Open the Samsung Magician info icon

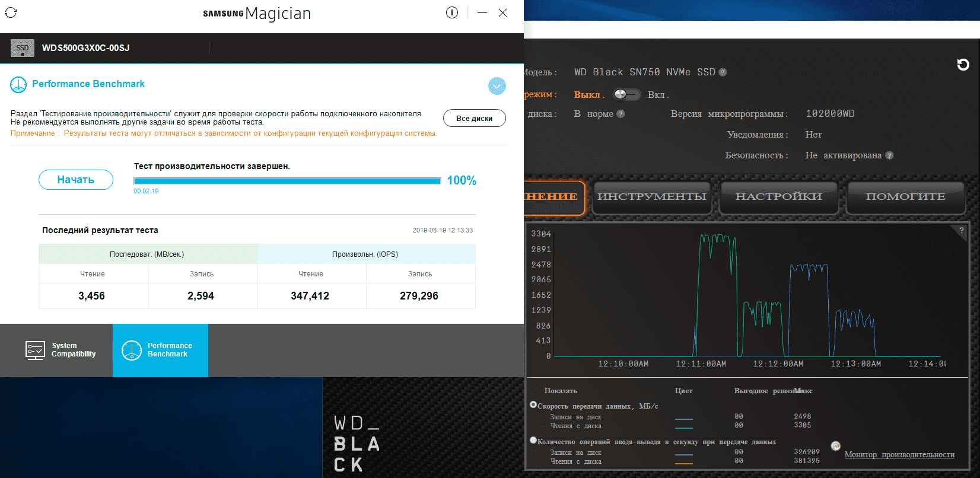[x=452, y=12]
